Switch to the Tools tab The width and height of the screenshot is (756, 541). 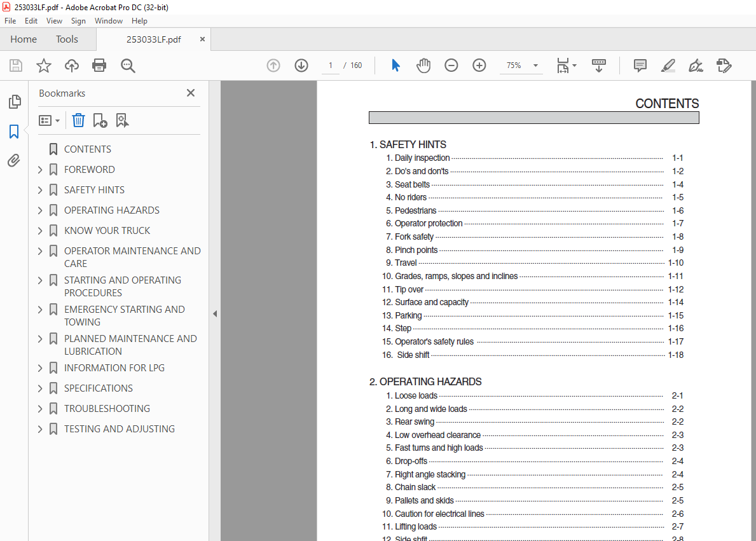click(67, 39)
